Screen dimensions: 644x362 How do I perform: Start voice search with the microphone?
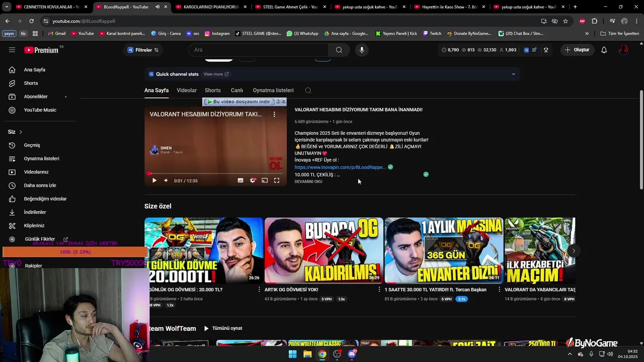tap(361, 50)
